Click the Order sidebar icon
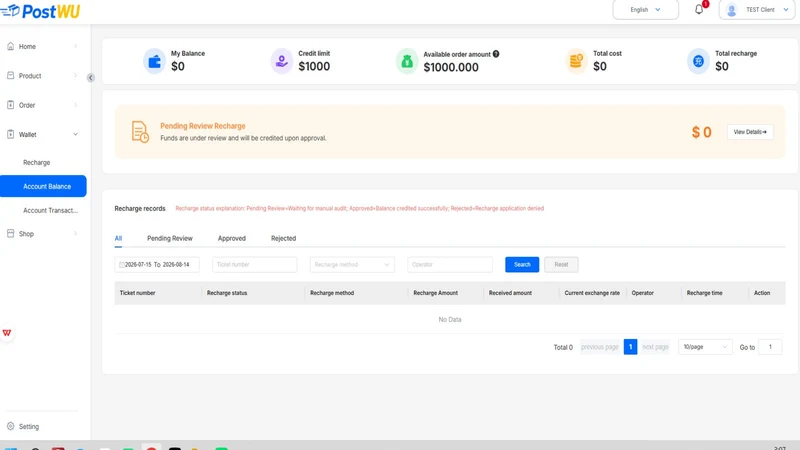Image resolution: width=800 pixels, height=450 pixels. click(x=11, y=105)
